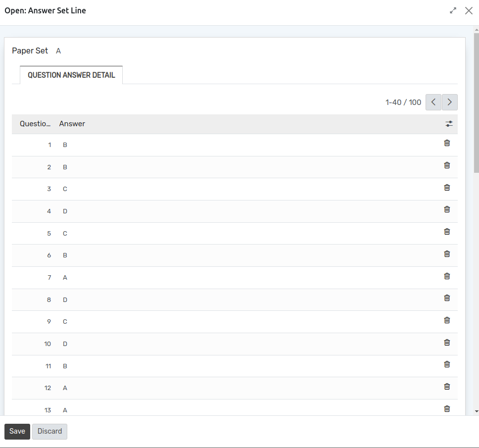Delete the row for question 5

[x=447, y=232]
